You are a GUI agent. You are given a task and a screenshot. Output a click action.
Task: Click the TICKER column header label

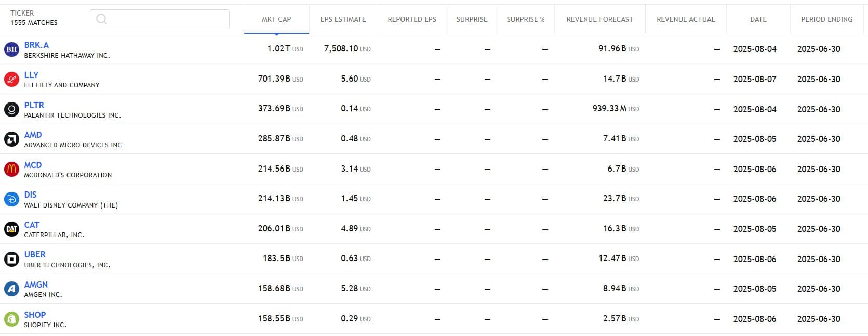click(22, 13)
